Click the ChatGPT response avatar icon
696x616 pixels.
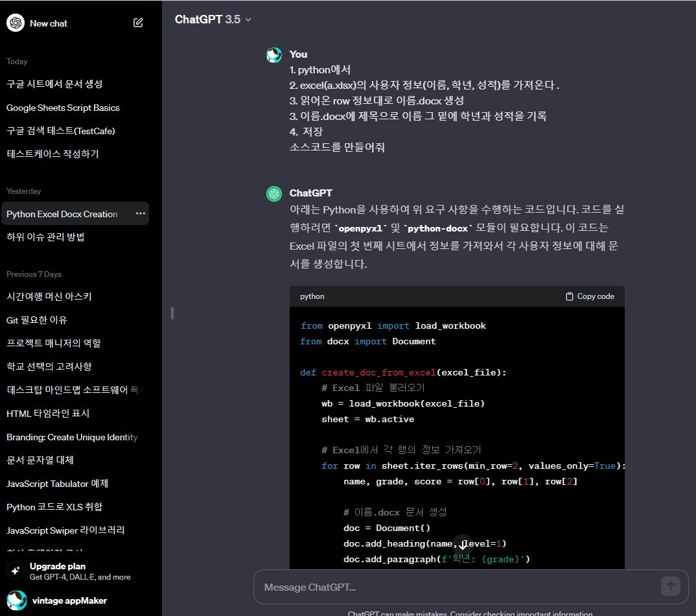point(274,194)
